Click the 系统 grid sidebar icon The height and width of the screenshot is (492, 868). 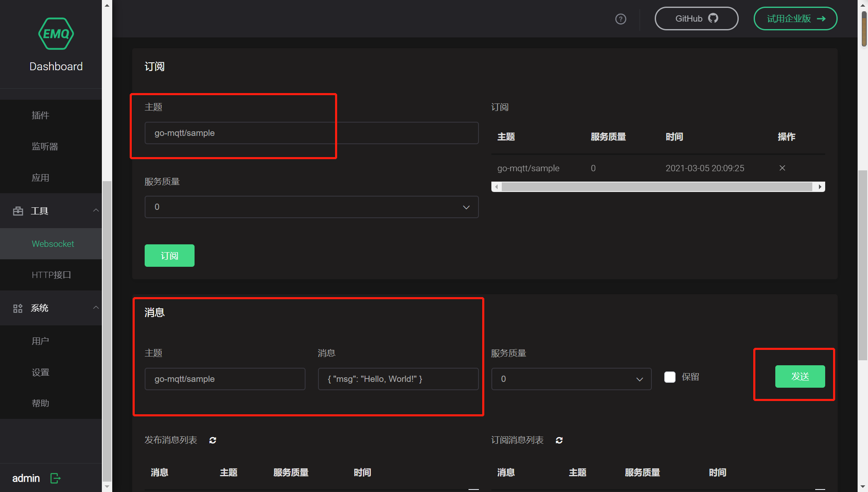[17, 308]
